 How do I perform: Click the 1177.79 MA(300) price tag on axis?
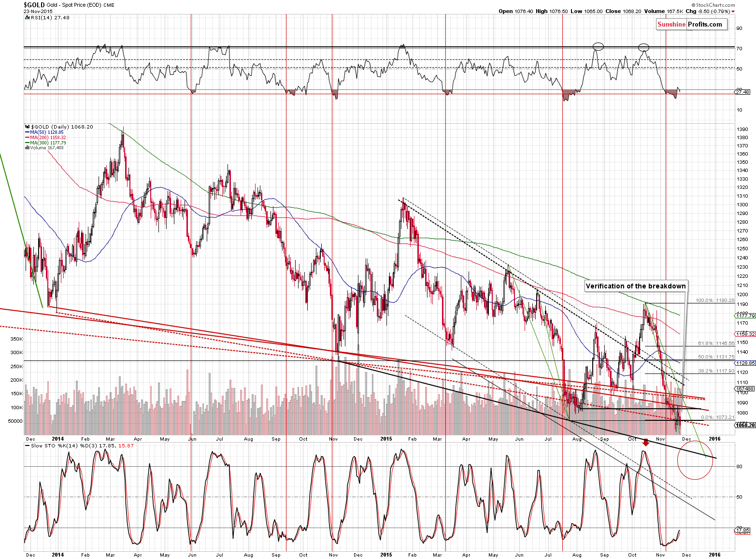745,316
